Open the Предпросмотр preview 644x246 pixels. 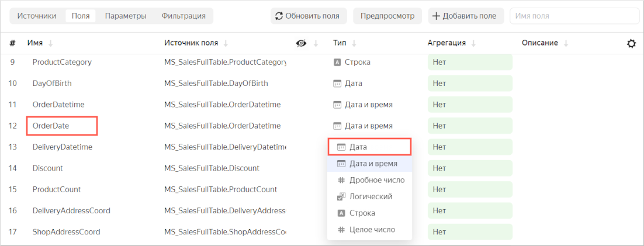pos(387,16)
